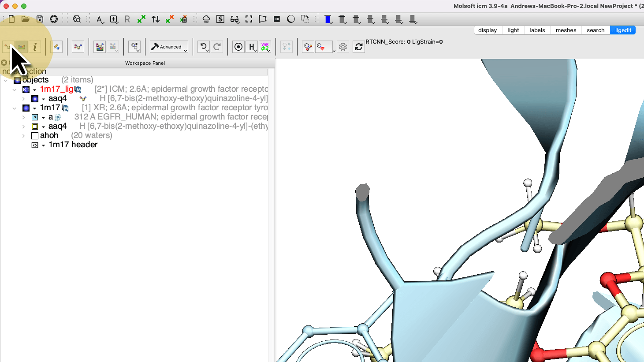Image resolution: width=644 pixels, height=362 pixels.
Task: Open the folder icon to load a file
Action: pyautogui.click(x=26, y=19)
